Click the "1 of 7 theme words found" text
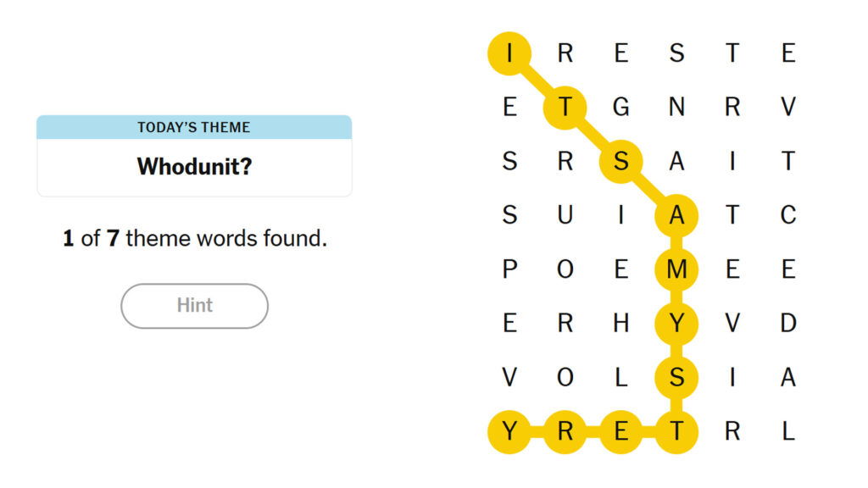Viewport: 868px width, 488px height. [193, 238]
